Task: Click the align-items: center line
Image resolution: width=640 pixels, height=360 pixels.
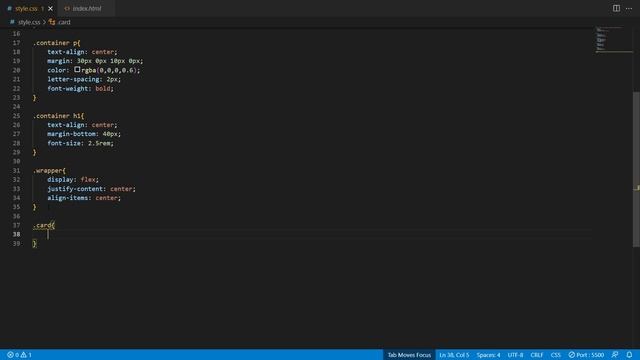Action: click(x=84, y=198)
